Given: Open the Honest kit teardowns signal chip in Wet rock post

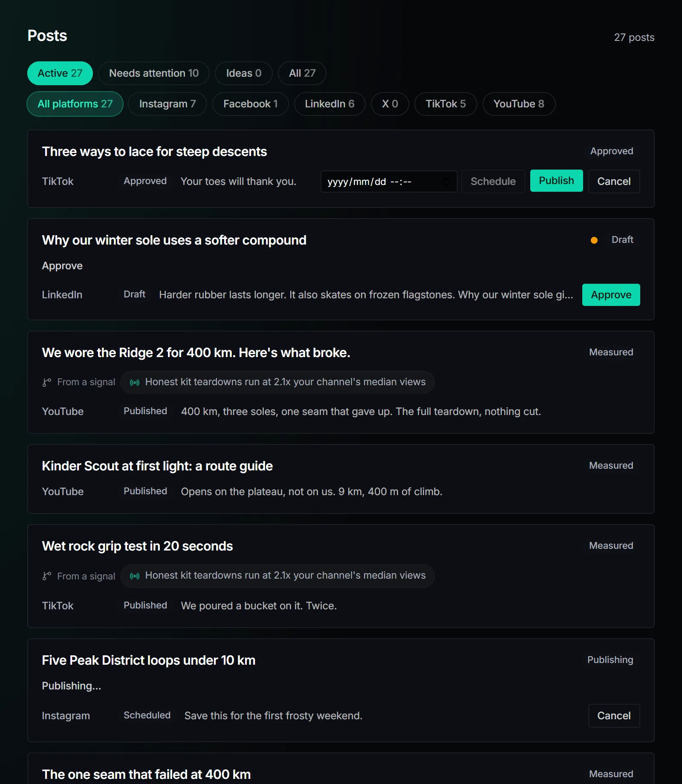Looking at the screenshot, I should pos(277,576).
